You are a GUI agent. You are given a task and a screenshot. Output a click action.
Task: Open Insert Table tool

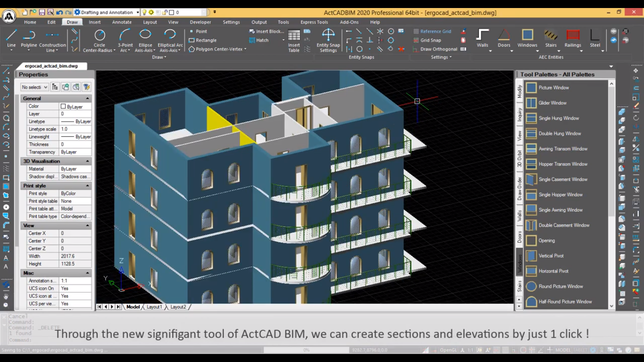(294, 41)
